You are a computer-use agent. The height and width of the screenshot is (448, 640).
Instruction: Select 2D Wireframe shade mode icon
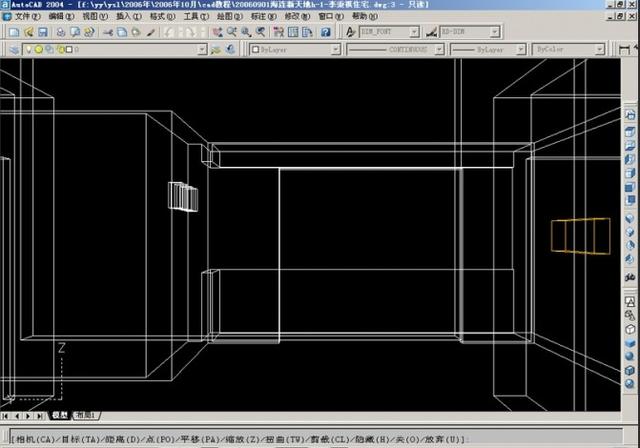[x=630, y=302]
